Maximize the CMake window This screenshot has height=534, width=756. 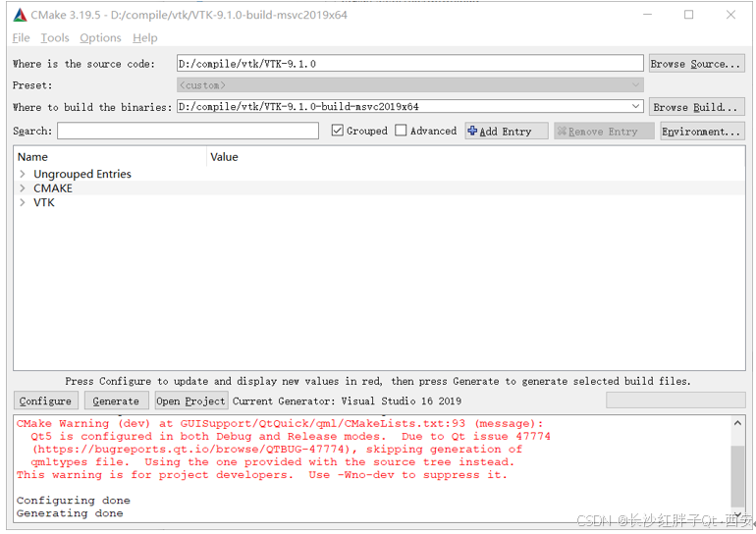click(x=689, y=15)
